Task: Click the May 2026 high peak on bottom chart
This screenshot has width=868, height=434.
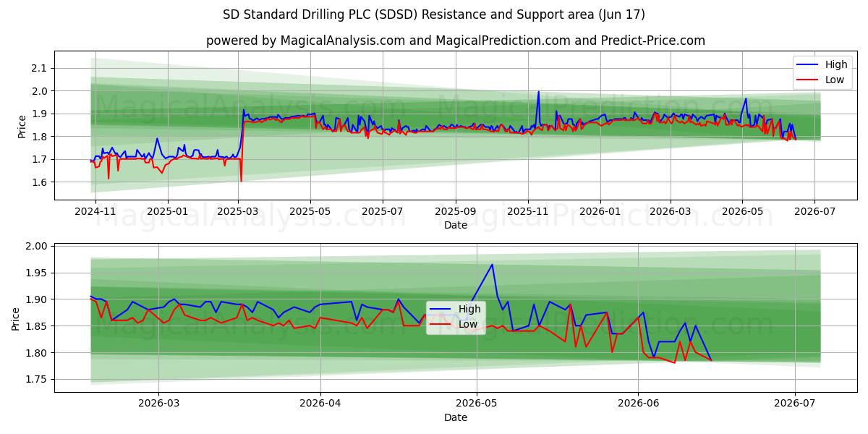Action: pos(493,265)
